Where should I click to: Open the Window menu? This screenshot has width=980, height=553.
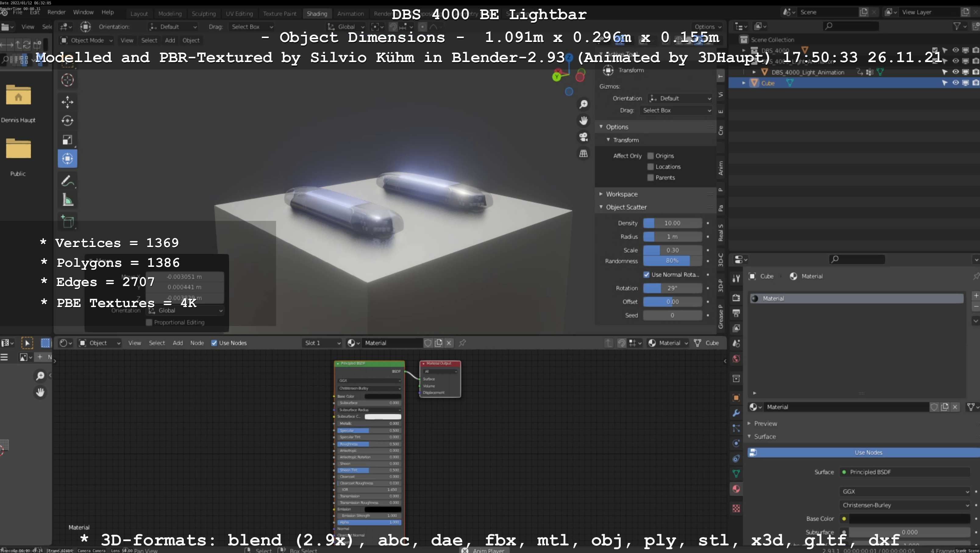pyautogui.click(x=83, y=12)
